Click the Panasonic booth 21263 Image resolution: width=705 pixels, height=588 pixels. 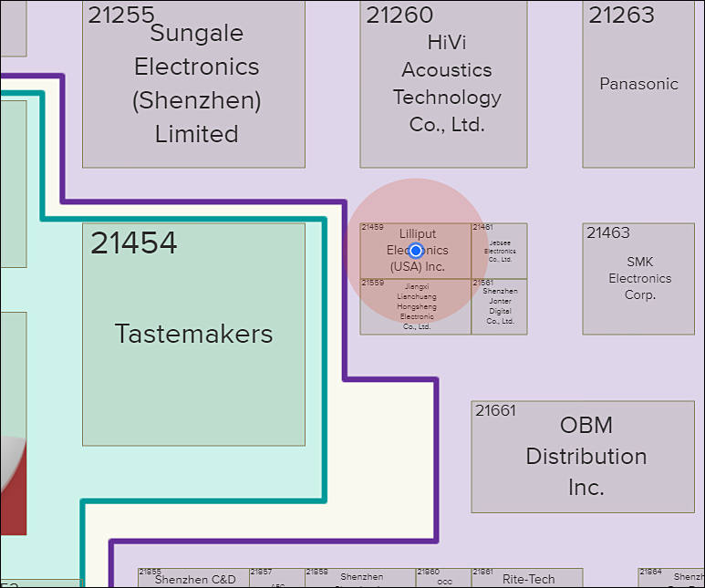pos(638,84)
